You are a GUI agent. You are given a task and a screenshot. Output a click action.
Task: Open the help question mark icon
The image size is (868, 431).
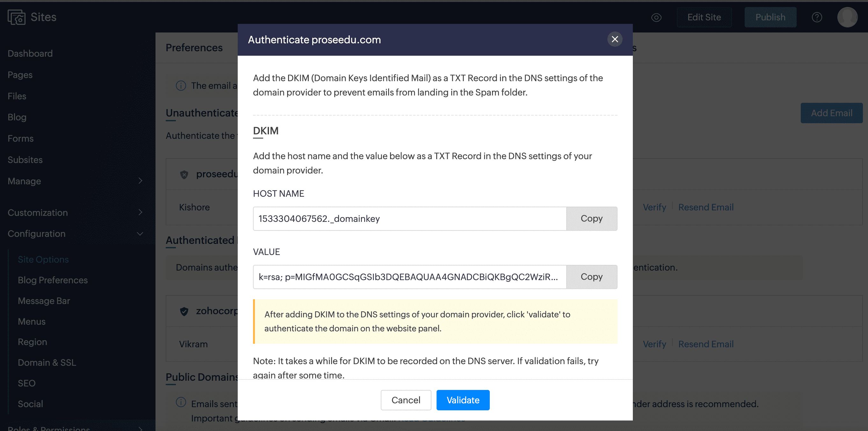[817, 18]
